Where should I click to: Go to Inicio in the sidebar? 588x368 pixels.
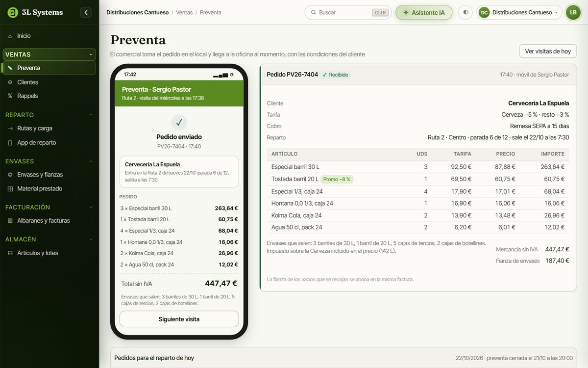(49, 36)
